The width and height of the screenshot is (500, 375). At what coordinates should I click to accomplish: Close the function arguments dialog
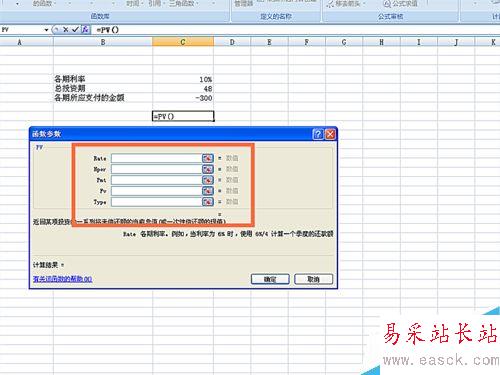point(330,134)
